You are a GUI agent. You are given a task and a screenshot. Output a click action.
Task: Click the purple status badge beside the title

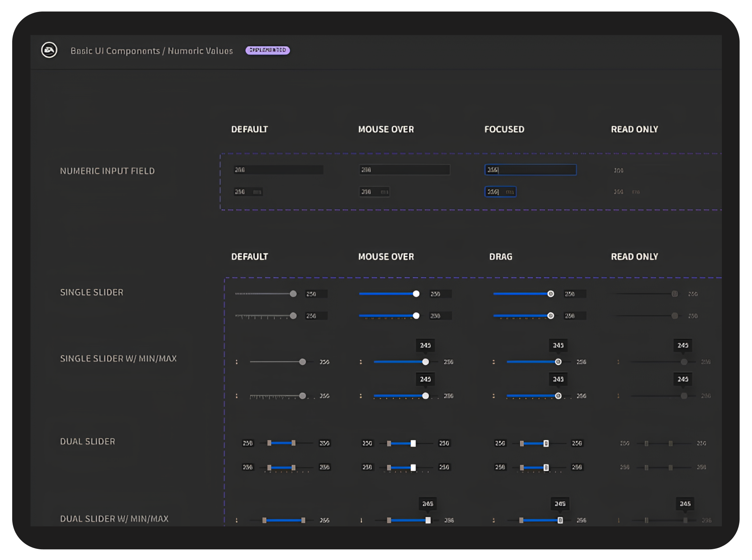268,50
